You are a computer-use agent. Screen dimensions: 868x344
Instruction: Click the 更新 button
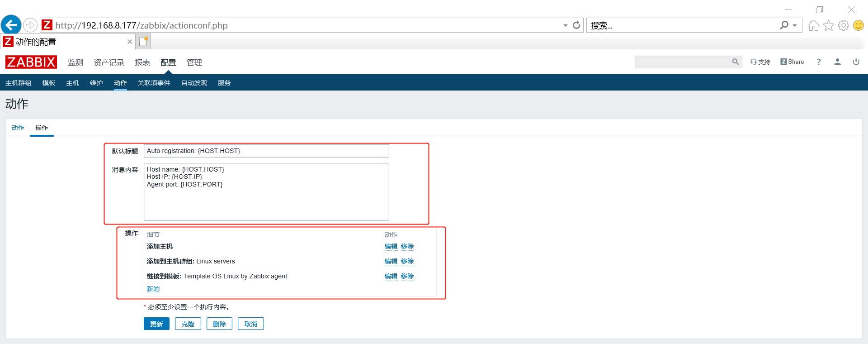(156, 324)
